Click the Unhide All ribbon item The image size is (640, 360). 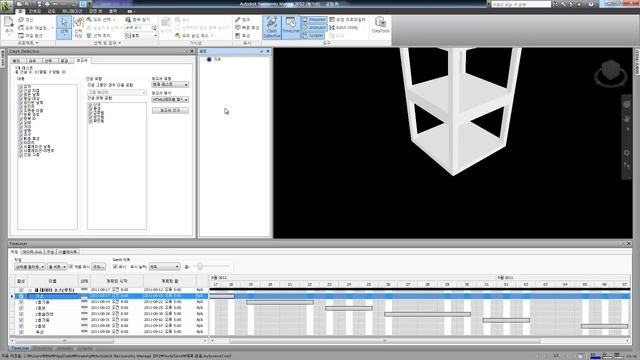tap(194, 36)
